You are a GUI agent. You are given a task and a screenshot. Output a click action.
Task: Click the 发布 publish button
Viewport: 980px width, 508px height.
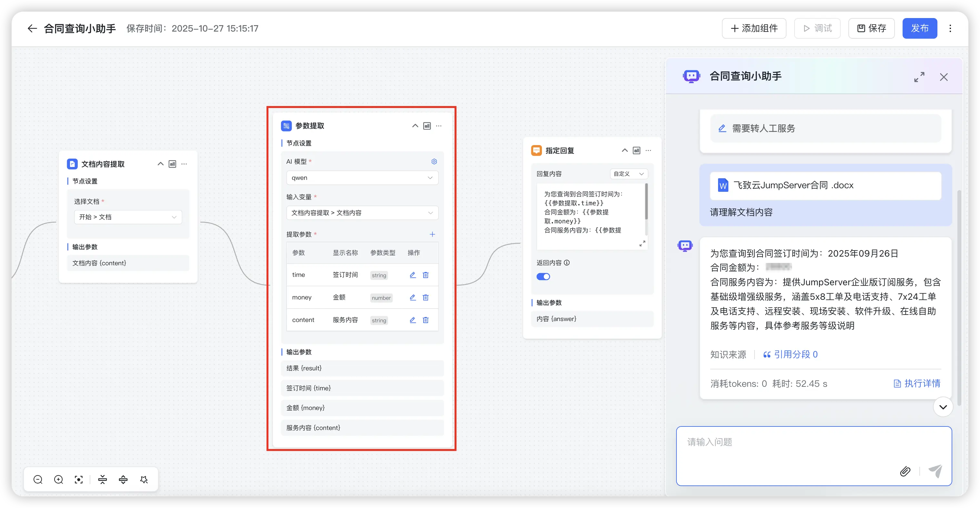coord(919,28)
